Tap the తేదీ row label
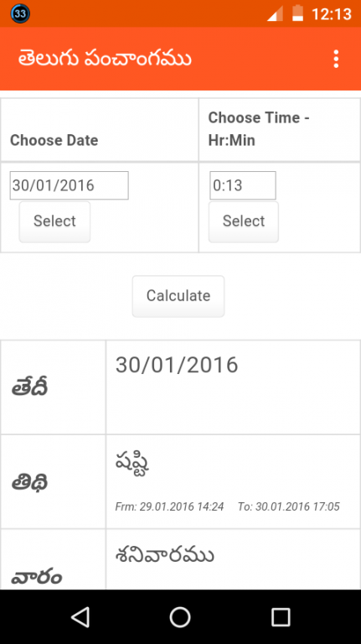Image resolution: width=361 pixels, height=644 pixels. [x=29, y=387]
